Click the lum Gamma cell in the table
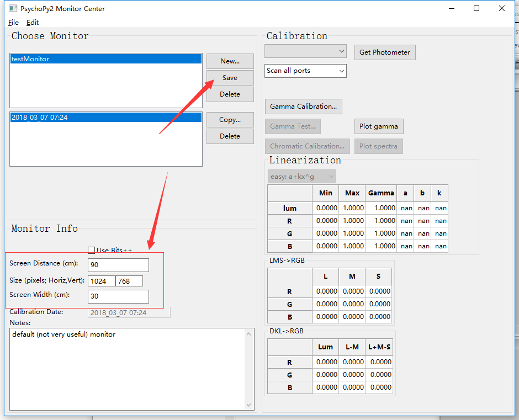The width and height of the screenshot is (519, 420). pos(381,208)
